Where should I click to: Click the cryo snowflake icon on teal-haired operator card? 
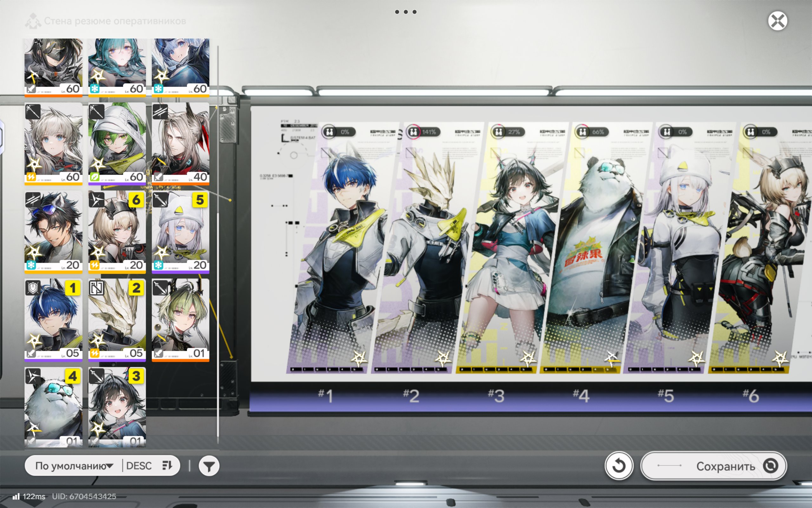coord(95,89)
